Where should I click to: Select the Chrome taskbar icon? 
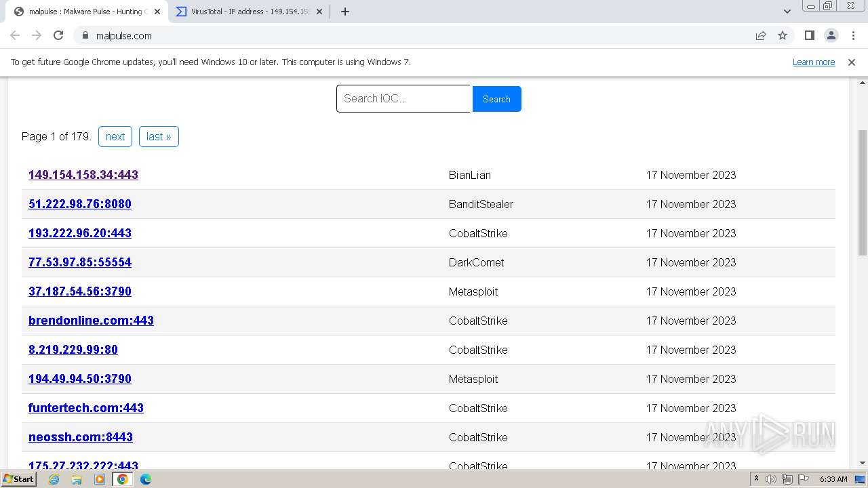(123, 479)
